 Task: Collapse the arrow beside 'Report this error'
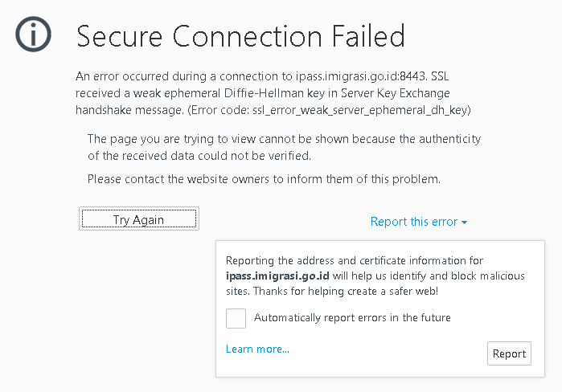pyautogui.click(x=464, y=223)
